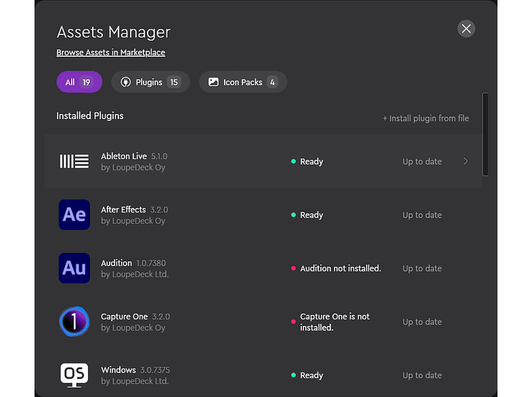Select the After Effects plugin name

point(123,210)
